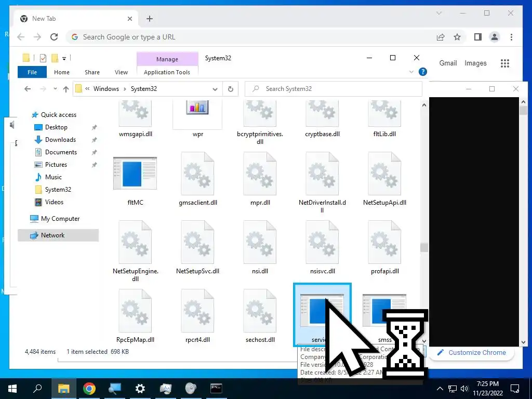Click the Explorer Back arrow

click(x=28, y=89)
